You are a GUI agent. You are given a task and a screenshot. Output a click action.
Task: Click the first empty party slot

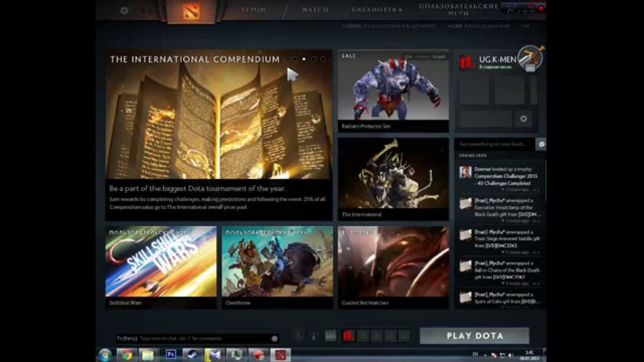pos(363,335)
